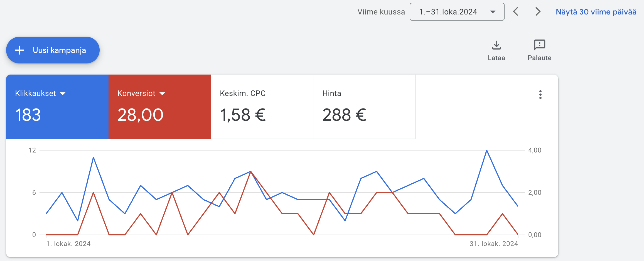Viewport: 644px width, 261px height.
Task: Click the 2,00 right axis label
Action: 535,193
